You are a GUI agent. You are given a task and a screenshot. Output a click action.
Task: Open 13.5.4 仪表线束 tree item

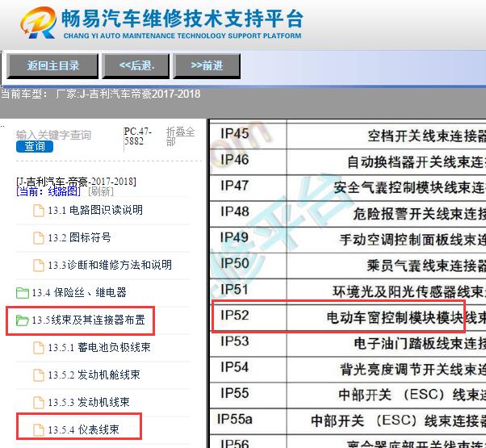pyautogui.click(x=83, y=429)
